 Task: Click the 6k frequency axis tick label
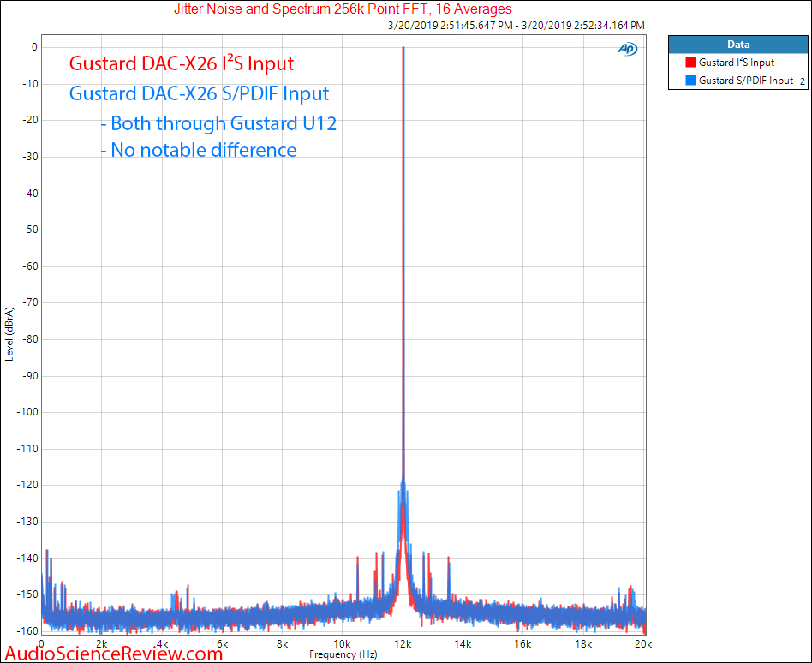[x=222, y=644]
